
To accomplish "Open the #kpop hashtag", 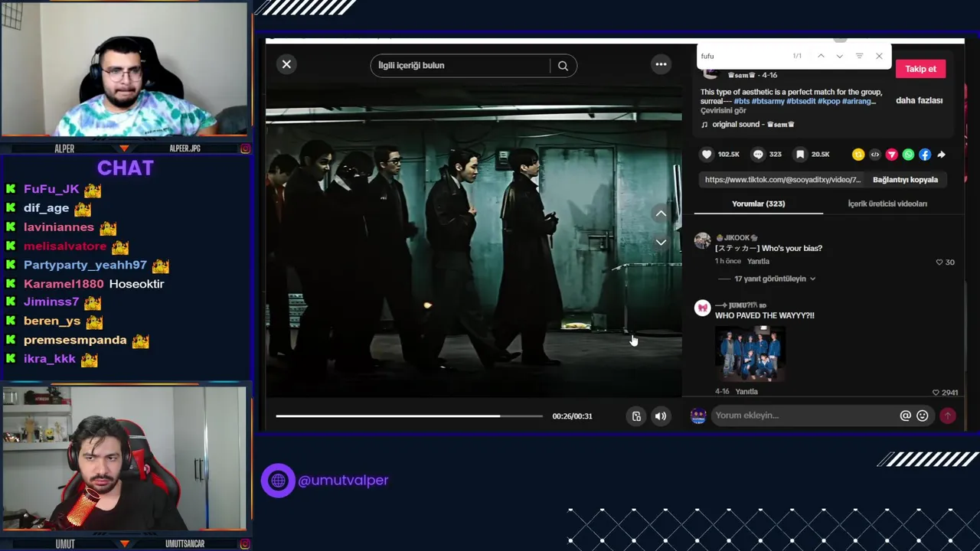I will click(x=828, y=101).
